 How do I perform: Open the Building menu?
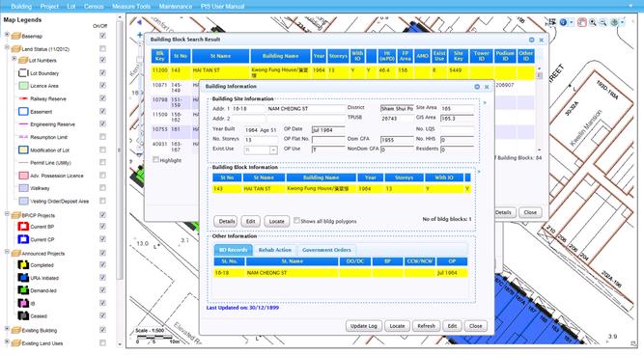pyautogui.click(x=21, y=6)
